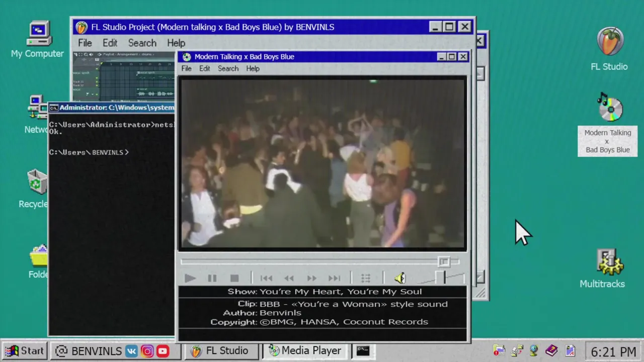Maximize the FL Studio Project window
The height and width of the screenshot is (362, 644).
point(450,27)
